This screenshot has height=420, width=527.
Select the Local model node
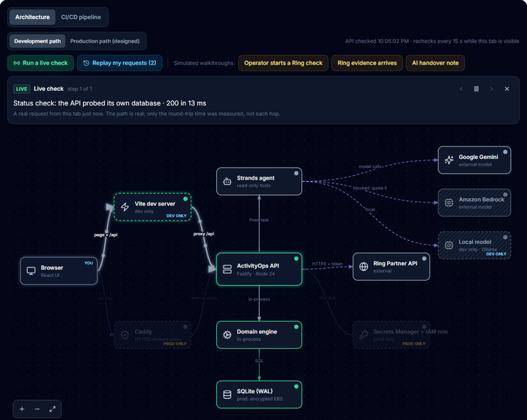click(x=474, y=246)
